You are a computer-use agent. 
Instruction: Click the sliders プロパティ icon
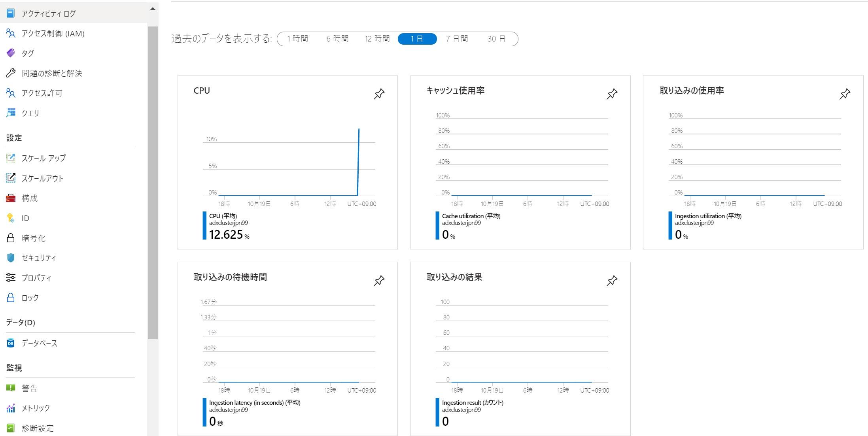(11, 277)
